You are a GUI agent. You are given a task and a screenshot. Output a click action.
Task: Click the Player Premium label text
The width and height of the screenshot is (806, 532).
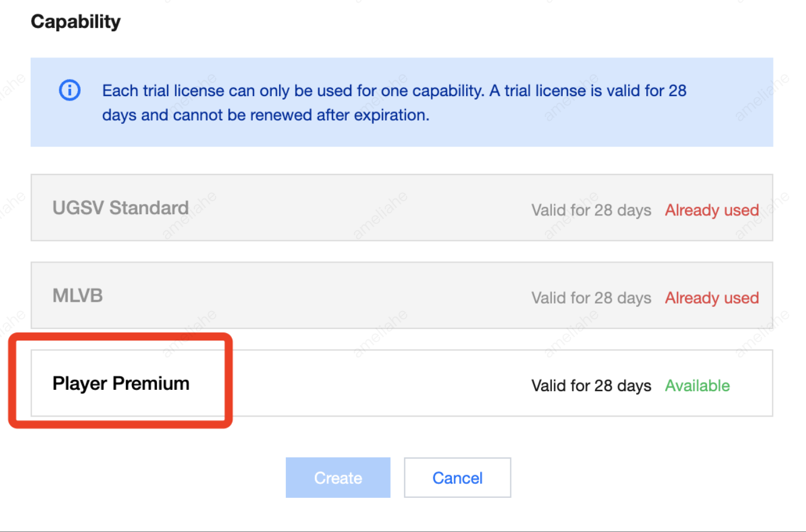[121, 384]
